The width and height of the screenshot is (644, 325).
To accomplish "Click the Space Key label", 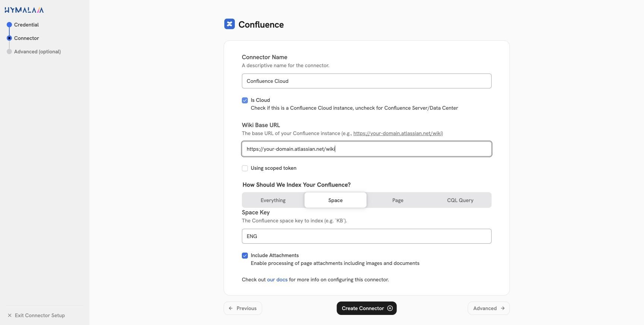I will tap(256, 212).
